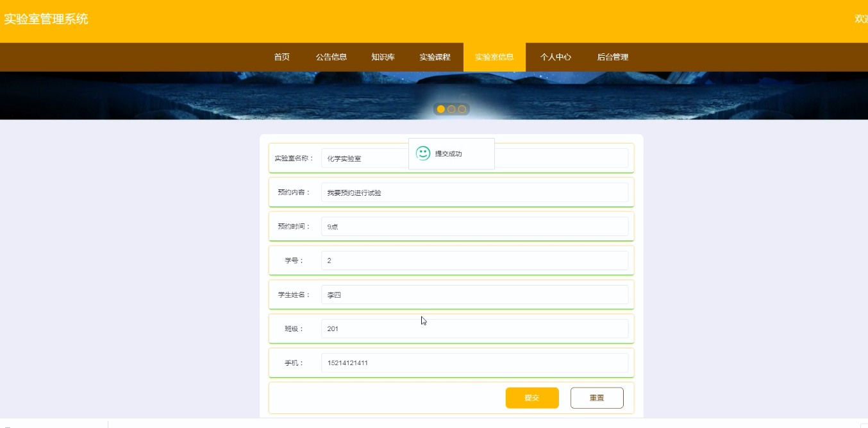The image size is (868, 428).
Task: Click the 提交成功 message text
Action: coord(448,154)
